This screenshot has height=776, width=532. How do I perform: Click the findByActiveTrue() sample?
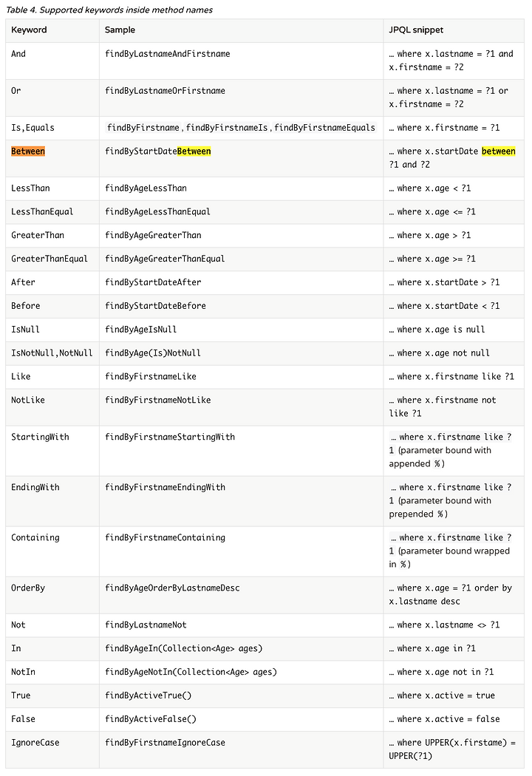[148, 695]
